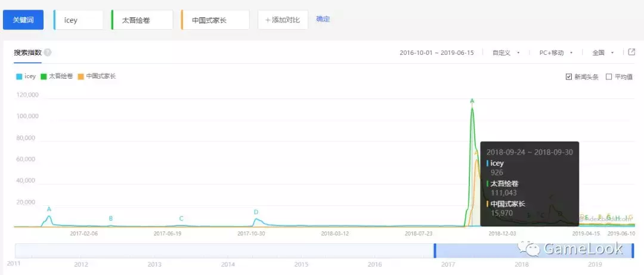Image resolution: width=644 pixels, height=275 pixels.
Task: Click the tooltip value 926
Action: tap(497, 172)
